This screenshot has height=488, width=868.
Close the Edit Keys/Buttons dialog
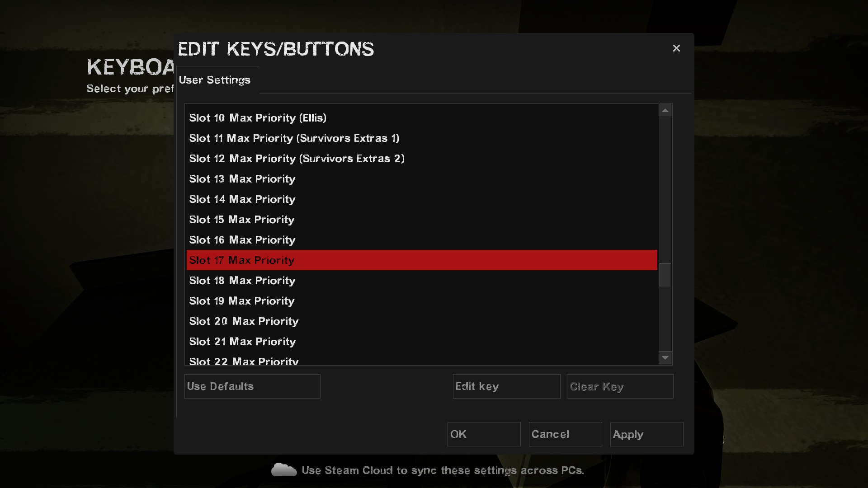[x=676, y=48]
